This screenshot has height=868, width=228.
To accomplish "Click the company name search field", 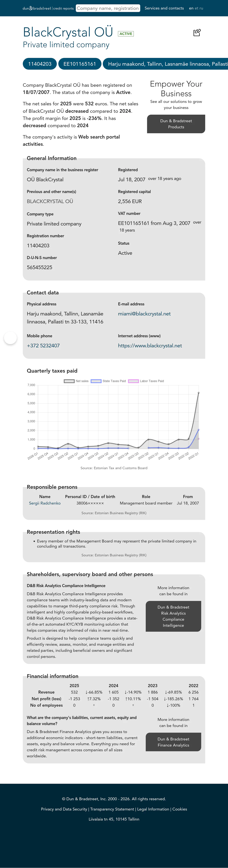I will (x=108, y=8).
